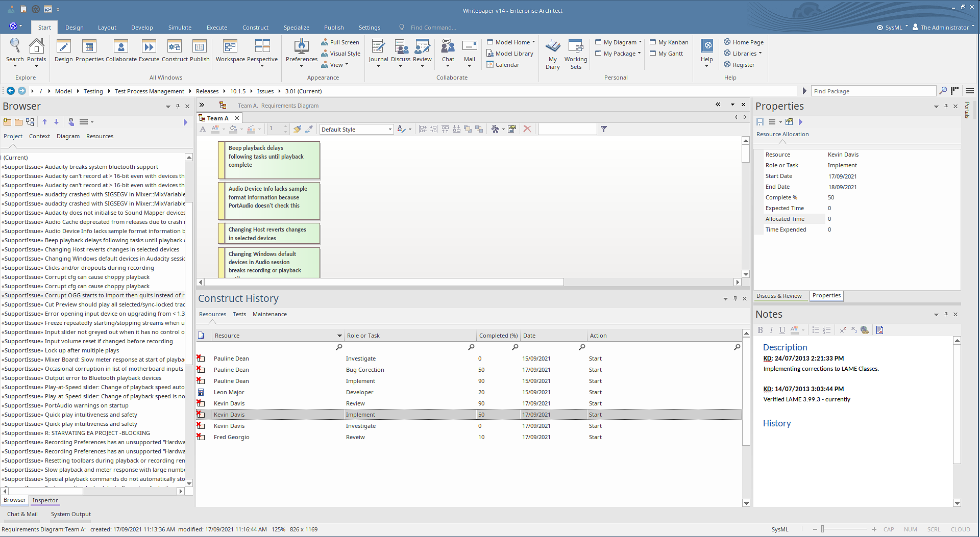Toggle italic formatting in Notes

pos(771,330)
